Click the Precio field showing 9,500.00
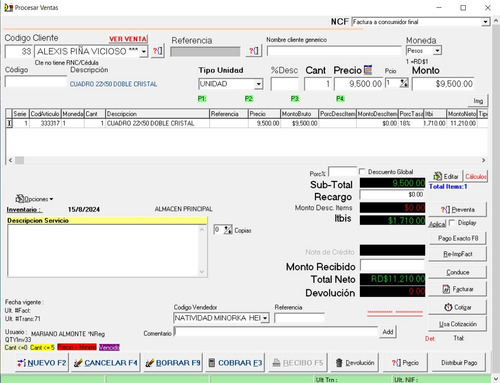Screen dimensions: 500x383 [x=359, y=84]
